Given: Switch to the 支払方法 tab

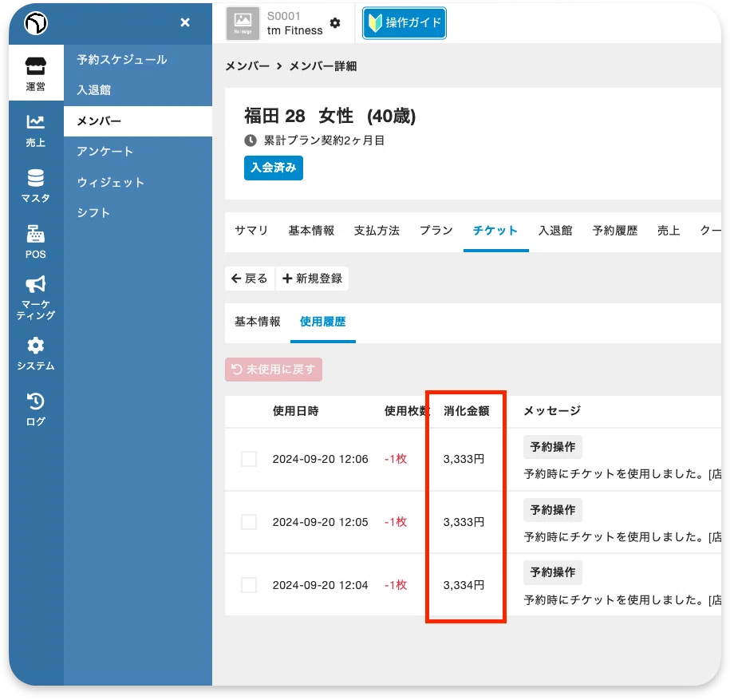Looking at the screenshot, I should (377, 231).
